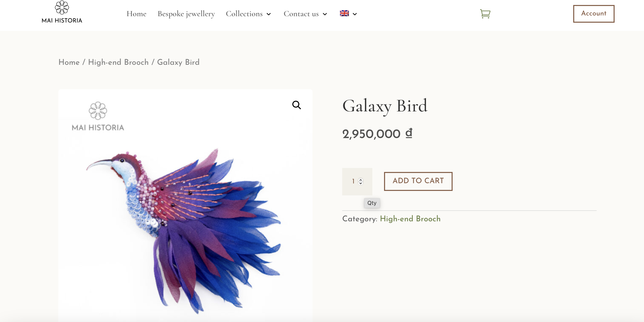Click ADD TO CART button
Viewport: 644px width, 322px height.
point(418,181)
